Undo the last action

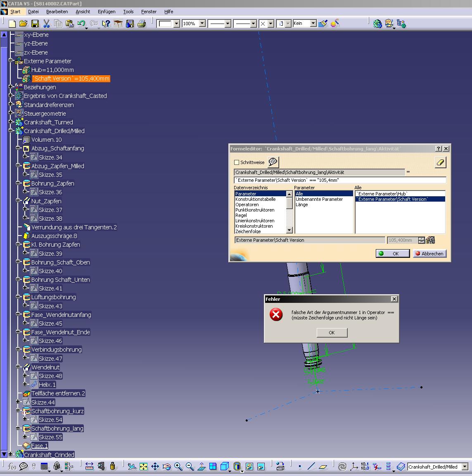click(81, 24)
